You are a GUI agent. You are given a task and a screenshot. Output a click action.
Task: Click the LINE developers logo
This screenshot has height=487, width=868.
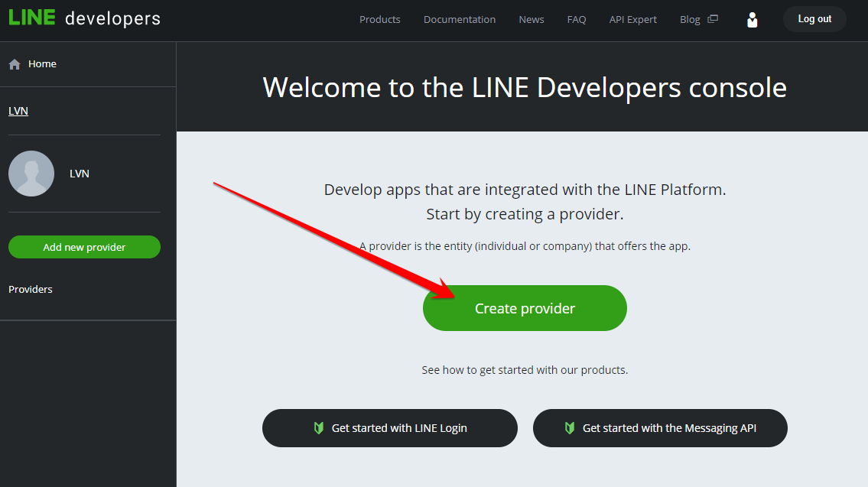click(x=84, y=18)
